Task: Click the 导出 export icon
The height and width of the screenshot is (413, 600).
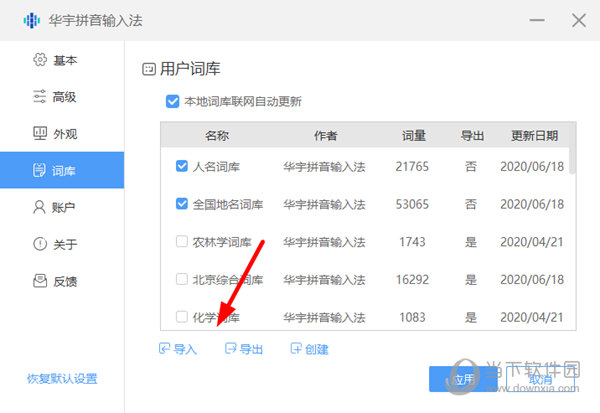Action: 231,349
